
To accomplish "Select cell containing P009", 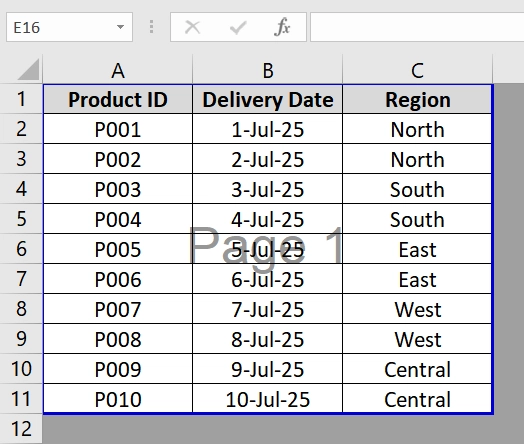I will (118, 369).
